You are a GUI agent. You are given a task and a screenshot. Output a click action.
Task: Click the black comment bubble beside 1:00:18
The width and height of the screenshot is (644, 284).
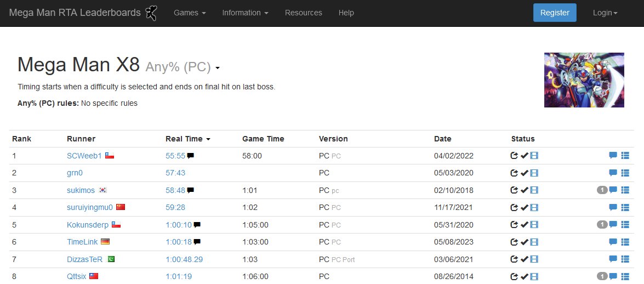[x=197, y=242]
